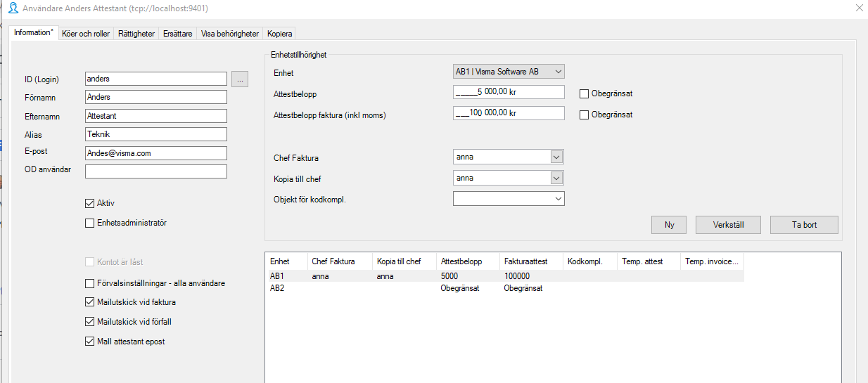Click the Alias field containing Teknik
The image size is (868, 383).
(x=156, y=134)
